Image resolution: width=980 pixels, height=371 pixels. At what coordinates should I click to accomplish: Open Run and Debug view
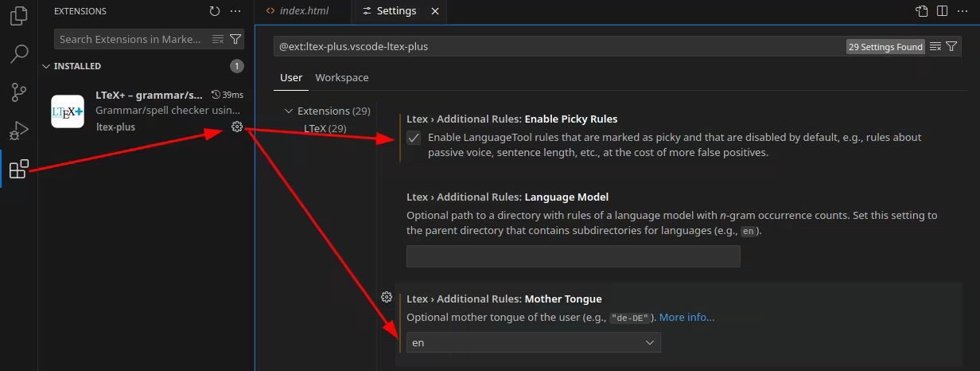(x=18, y=131)
